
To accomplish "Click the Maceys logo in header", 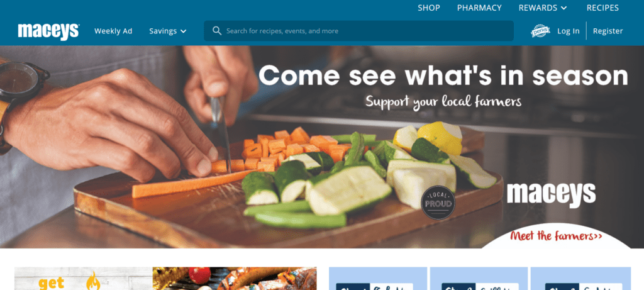I will [x=48, y=31].
